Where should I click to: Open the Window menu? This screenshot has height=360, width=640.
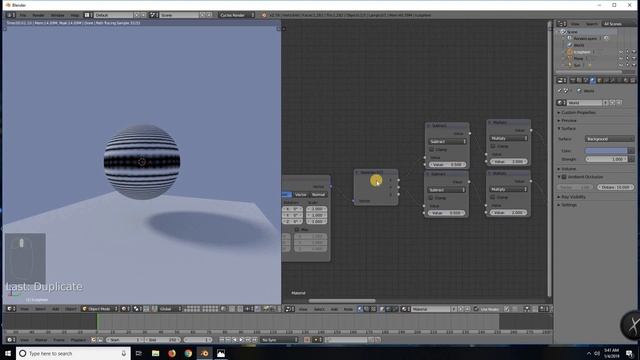click(58, 15)
